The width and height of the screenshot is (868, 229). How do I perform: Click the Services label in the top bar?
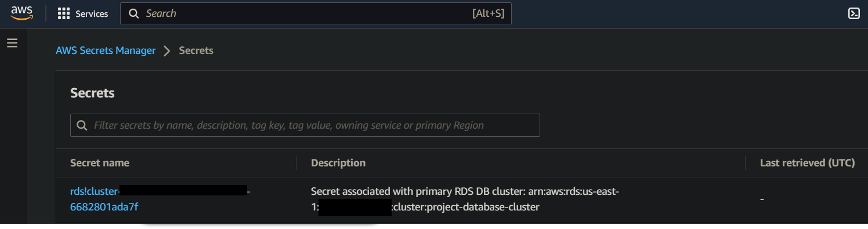92,14
